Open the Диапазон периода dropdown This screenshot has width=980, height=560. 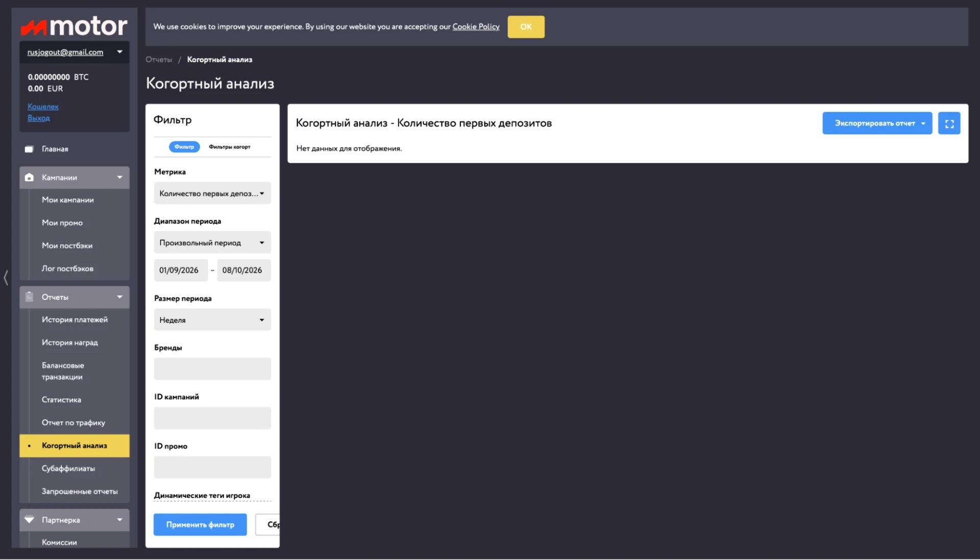[212, 243]
